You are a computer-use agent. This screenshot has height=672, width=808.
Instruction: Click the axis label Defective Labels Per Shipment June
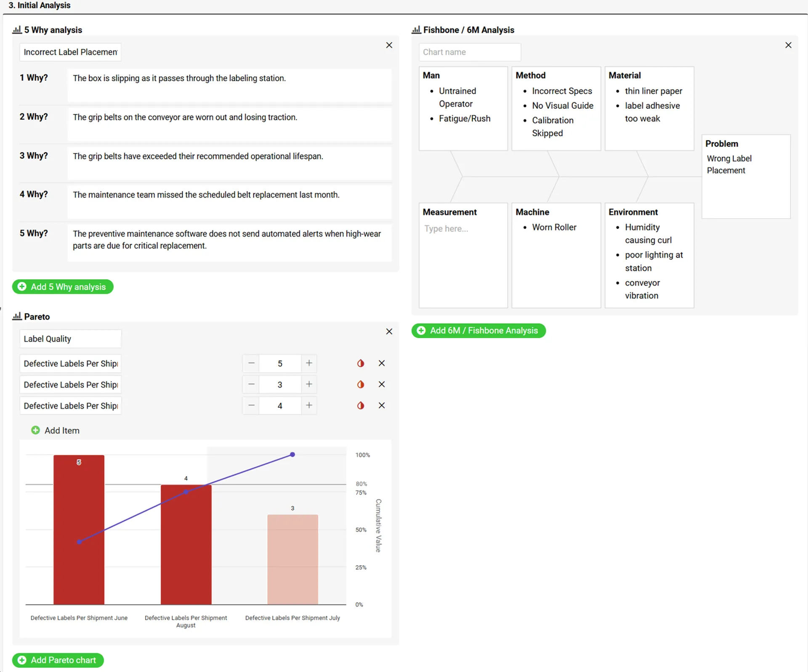pyautogui.click(x=79, y=618)
